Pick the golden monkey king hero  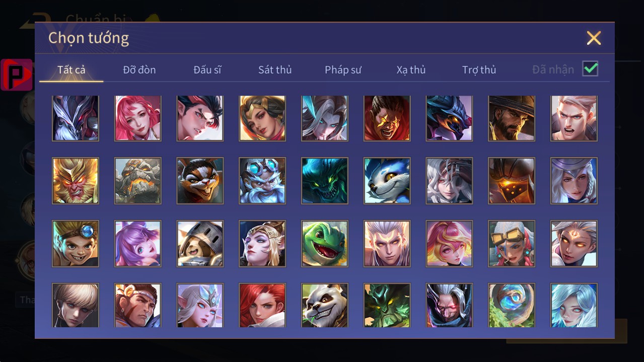click(x=76, y=181)
